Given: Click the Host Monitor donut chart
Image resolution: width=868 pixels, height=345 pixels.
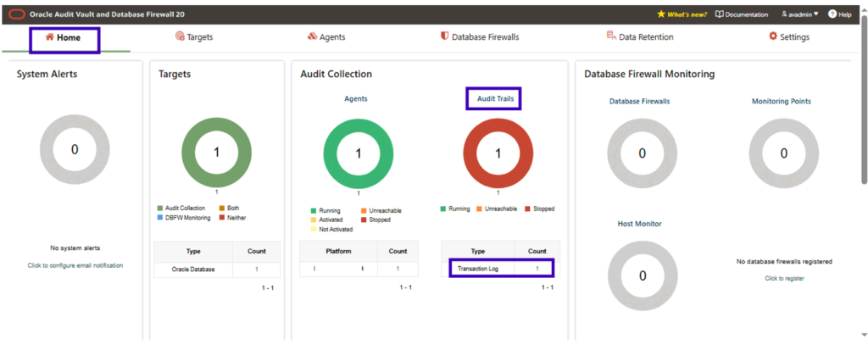Looking at the screenshot, I should (x=643, y=275).
